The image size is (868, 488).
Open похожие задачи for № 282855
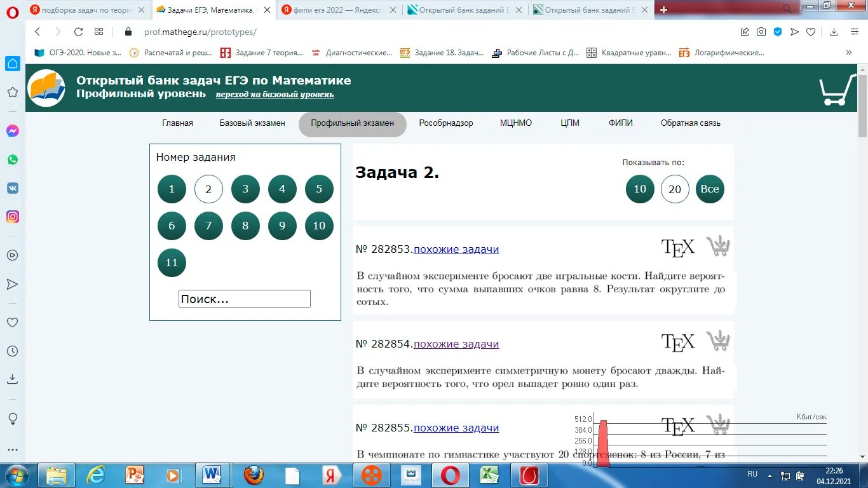(456, 428)
